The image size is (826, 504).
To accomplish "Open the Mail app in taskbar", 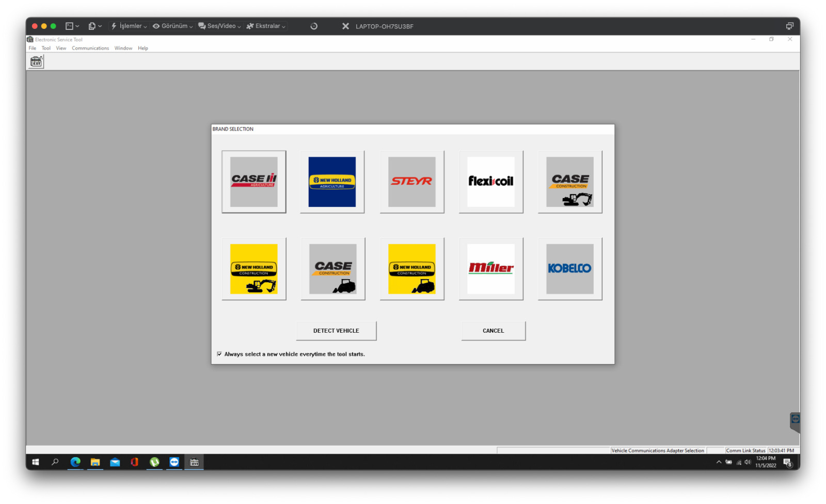I will coord(115,462).
